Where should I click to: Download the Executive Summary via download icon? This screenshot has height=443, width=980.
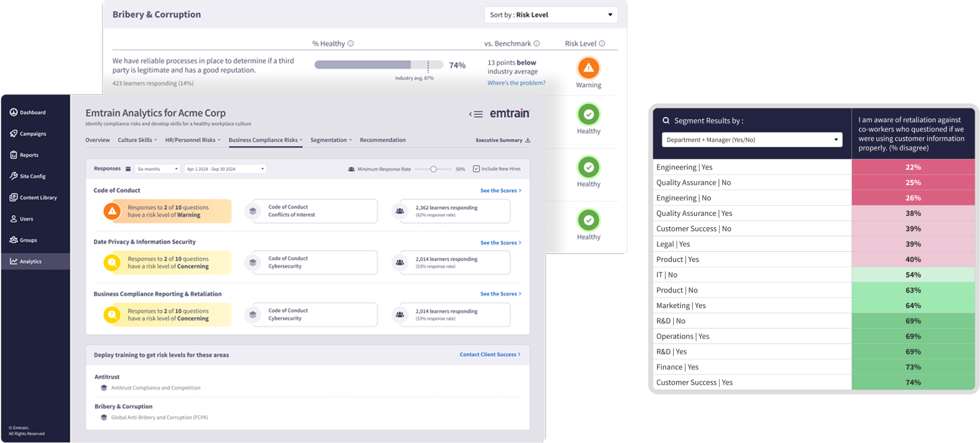point(528,140)
